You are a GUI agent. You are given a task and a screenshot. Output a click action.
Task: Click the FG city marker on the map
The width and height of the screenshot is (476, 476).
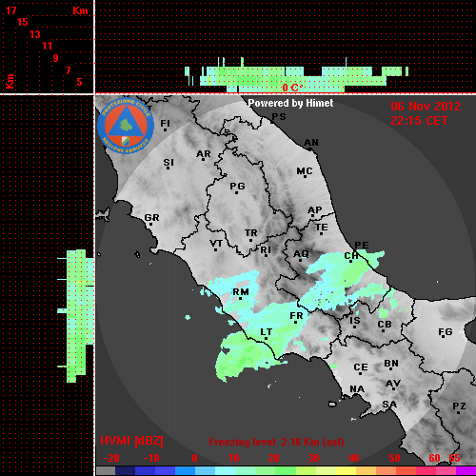[x=443, y=336]
